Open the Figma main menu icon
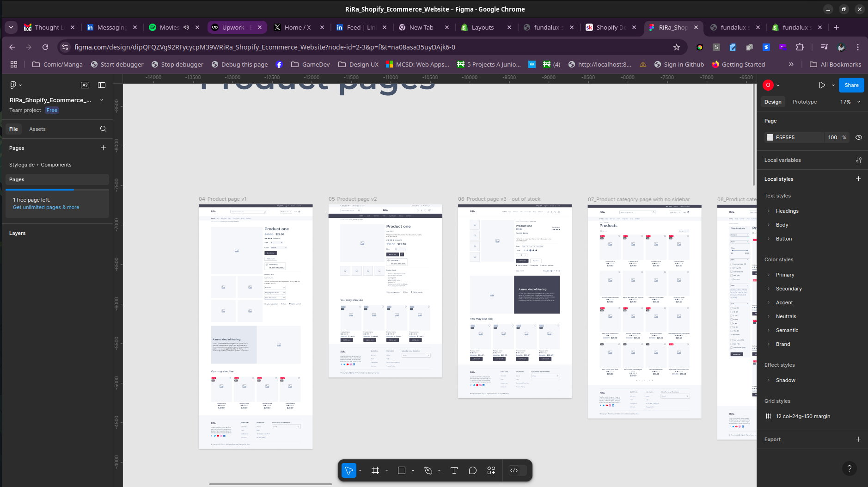The height and width of the screenshot is (487, 868). (15, 85)
